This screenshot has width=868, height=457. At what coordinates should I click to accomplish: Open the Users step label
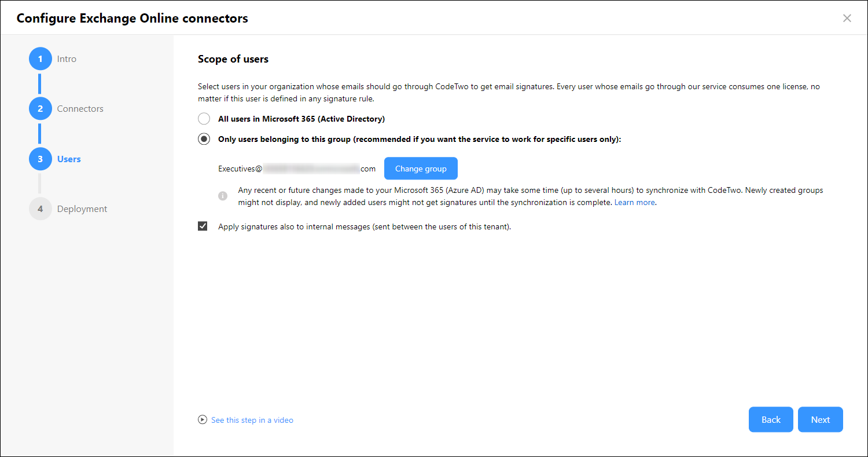[x=69, y=159]
